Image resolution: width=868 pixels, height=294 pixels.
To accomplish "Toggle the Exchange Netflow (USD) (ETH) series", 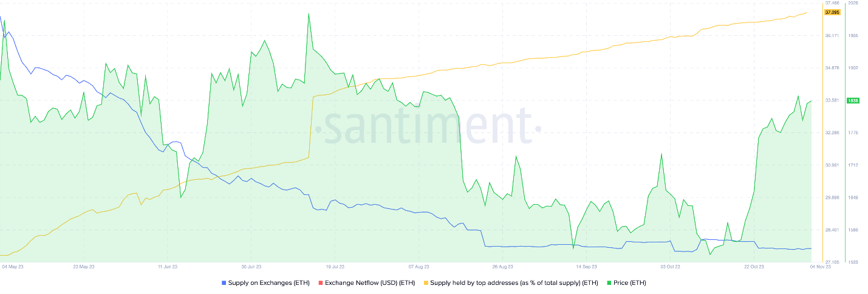I will [x=373, y=282].
